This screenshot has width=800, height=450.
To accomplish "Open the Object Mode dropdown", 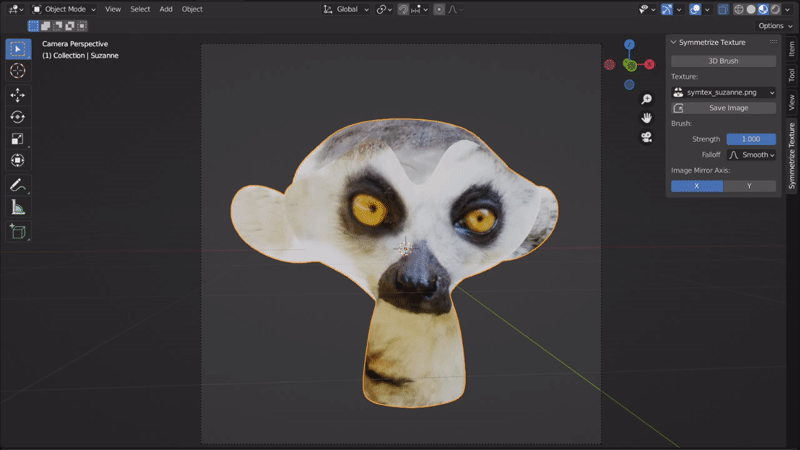I will (x=65, y=9).
